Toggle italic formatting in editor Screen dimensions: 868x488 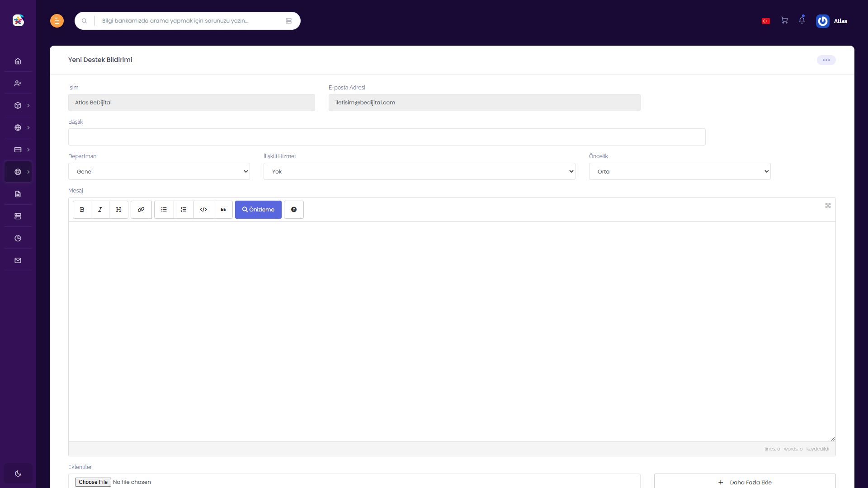click(100, 210)
